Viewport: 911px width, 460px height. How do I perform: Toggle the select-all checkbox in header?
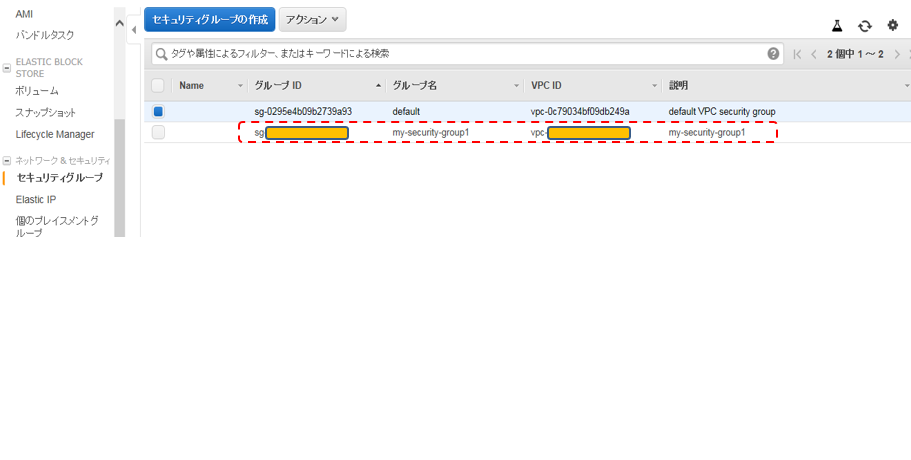tap(157, 85)
